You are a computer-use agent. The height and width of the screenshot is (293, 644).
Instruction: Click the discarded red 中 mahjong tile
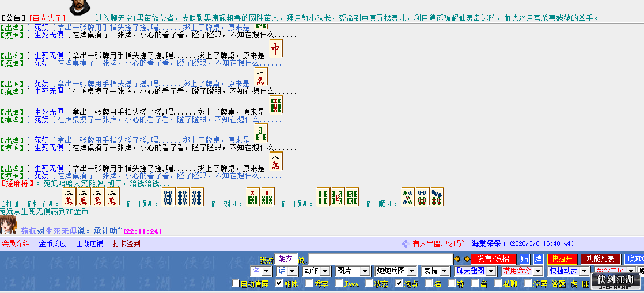coord(275,48)
